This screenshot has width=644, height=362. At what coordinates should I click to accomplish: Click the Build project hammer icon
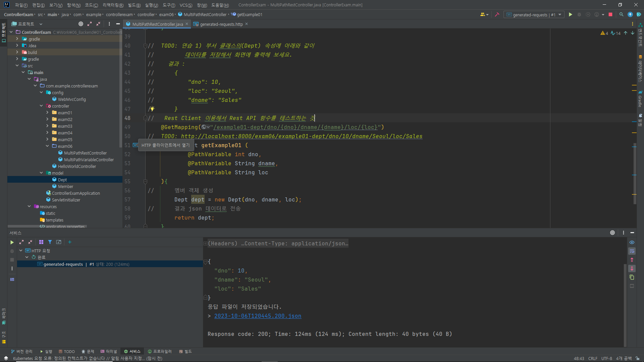coord(497,14)
